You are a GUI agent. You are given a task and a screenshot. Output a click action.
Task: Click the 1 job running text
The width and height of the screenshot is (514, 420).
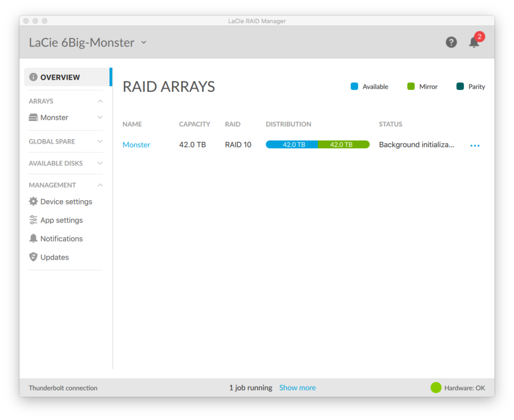tap(250, 387)
